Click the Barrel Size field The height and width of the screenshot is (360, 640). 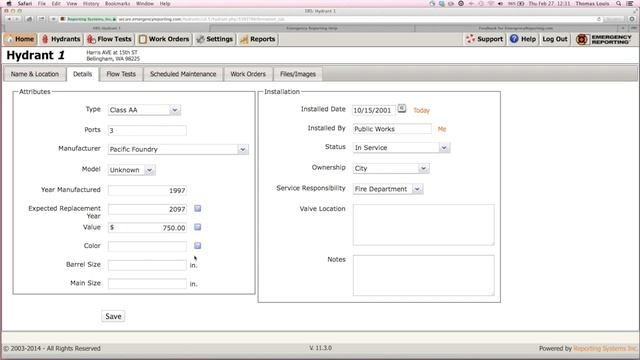[147, 265]
